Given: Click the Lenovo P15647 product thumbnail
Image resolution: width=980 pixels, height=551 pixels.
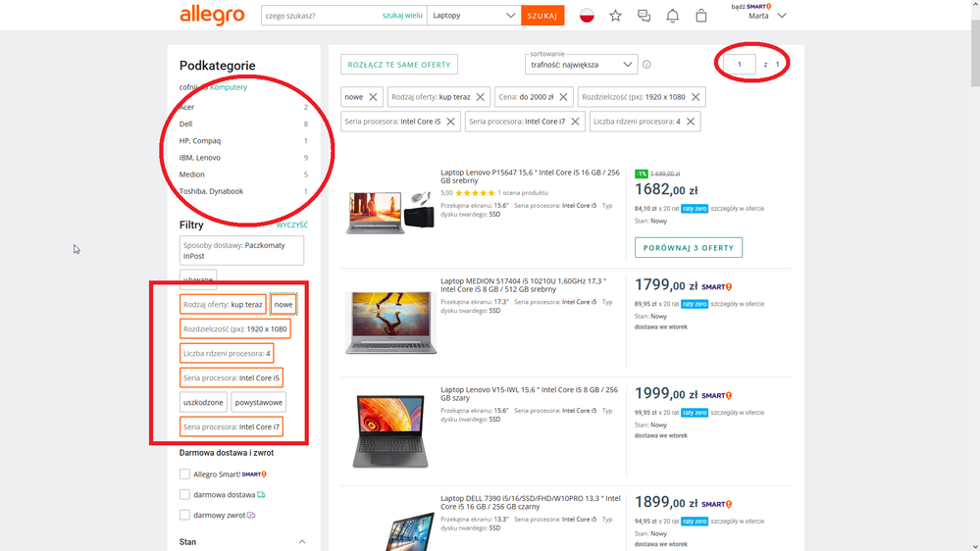Looking at the screenshot, I should coord(390,213).
